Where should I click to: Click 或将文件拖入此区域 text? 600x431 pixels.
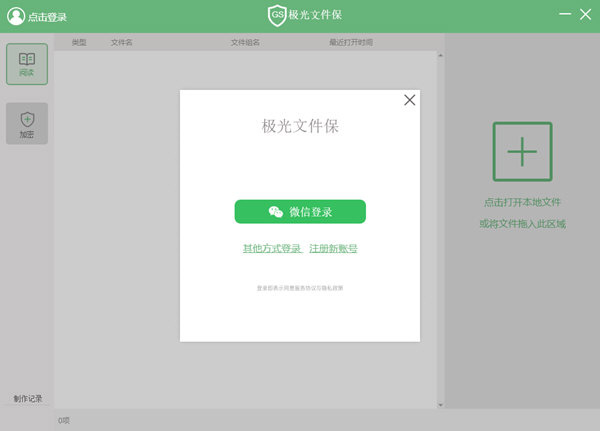[x=522, y=224]
